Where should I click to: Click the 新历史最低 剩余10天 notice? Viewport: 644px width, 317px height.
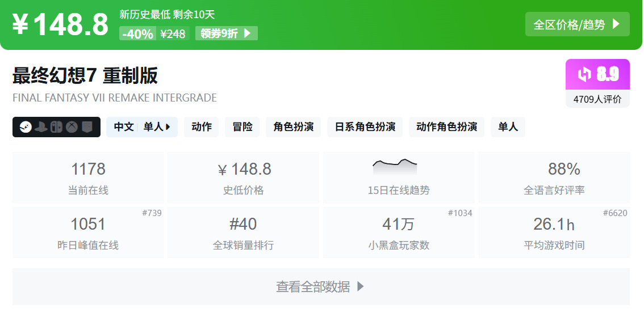point(167,15)
